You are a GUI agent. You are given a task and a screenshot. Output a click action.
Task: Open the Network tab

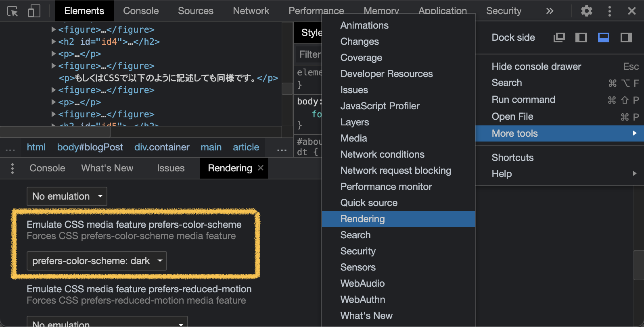click(x=251, y=11)
